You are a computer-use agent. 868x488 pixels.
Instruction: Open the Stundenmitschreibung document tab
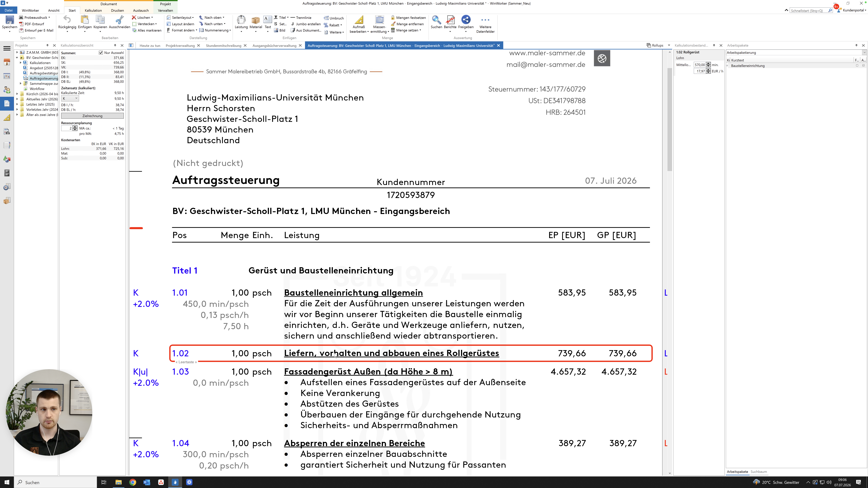pyautogui.click(x=223, y=45)
